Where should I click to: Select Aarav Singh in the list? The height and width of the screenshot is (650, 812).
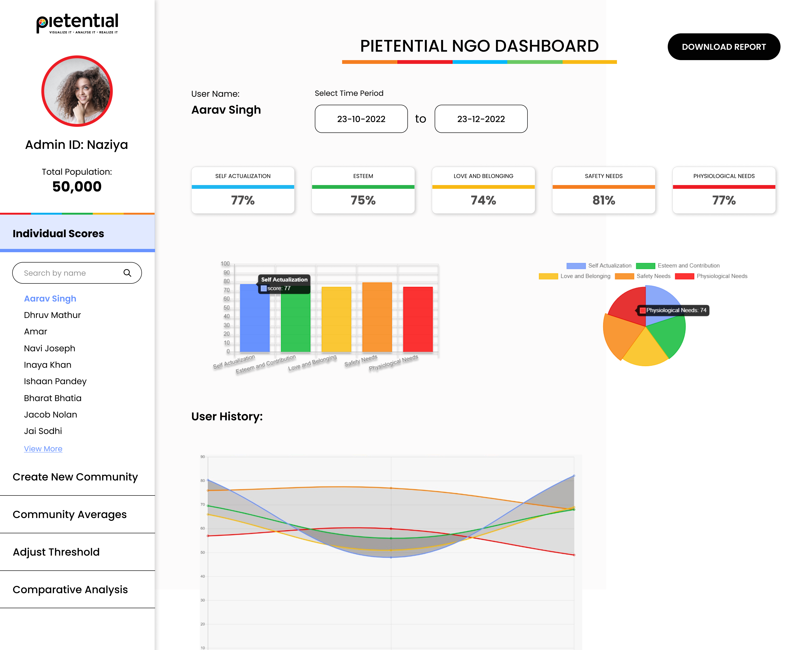click(50, 298)
